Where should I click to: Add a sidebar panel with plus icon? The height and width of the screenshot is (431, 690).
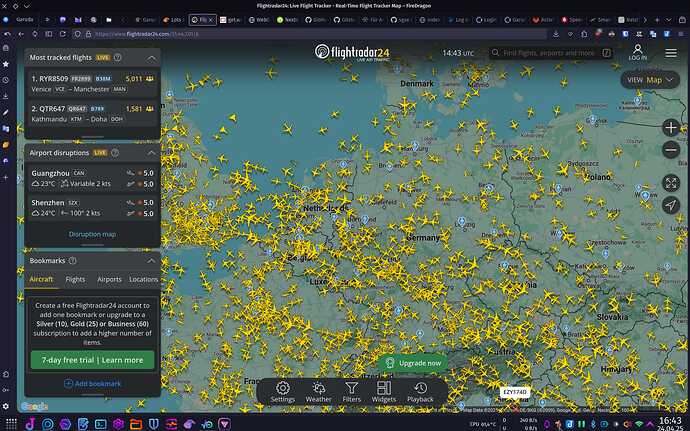pyautogui.click(x=6, y=177)
